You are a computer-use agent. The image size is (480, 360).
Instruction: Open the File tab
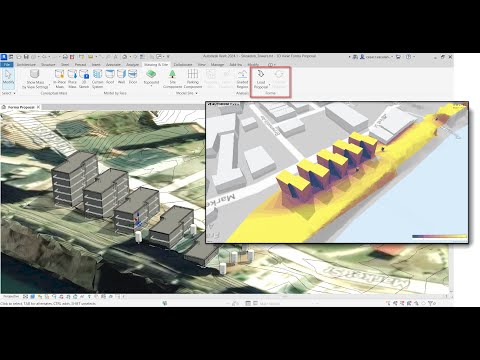click(7, 64)
